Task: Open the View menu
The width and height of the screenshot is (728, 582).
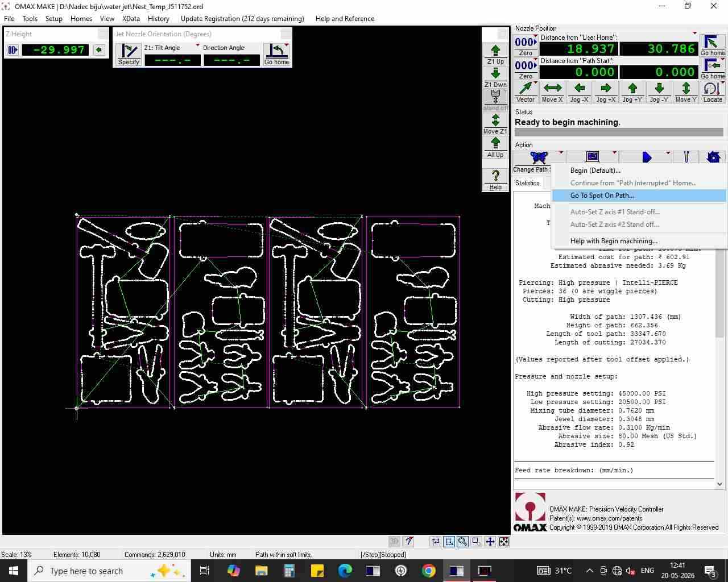Action: point(107,18)
